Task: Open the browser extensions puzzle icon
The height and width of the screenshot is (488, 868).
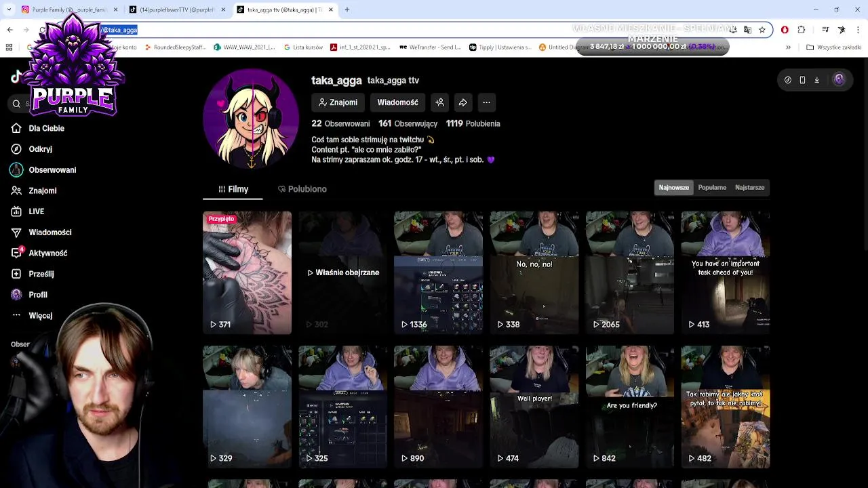Action: (x=802, y=30)
